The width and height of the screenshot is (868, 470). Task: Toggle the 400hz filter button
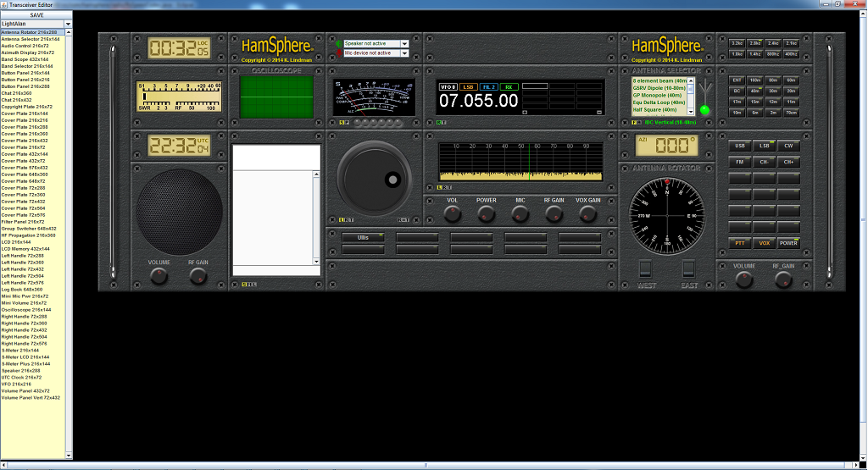coord(791,54)
